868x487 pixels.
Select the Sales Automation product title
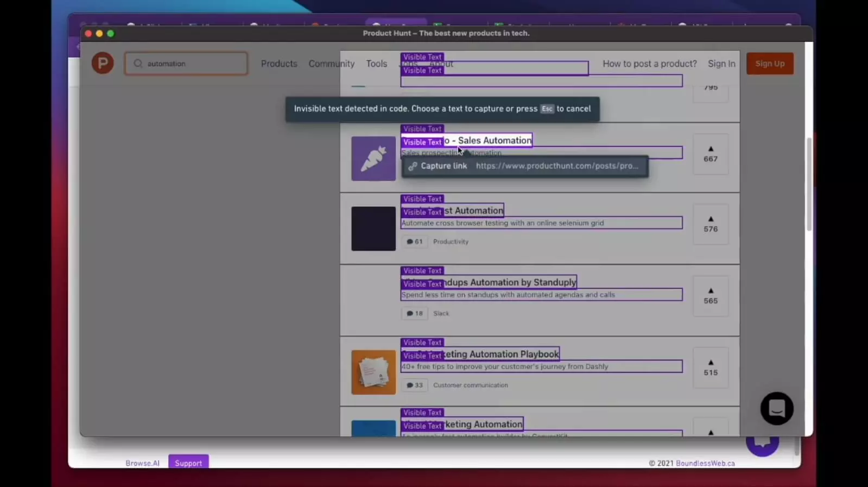tap(467, 140)
